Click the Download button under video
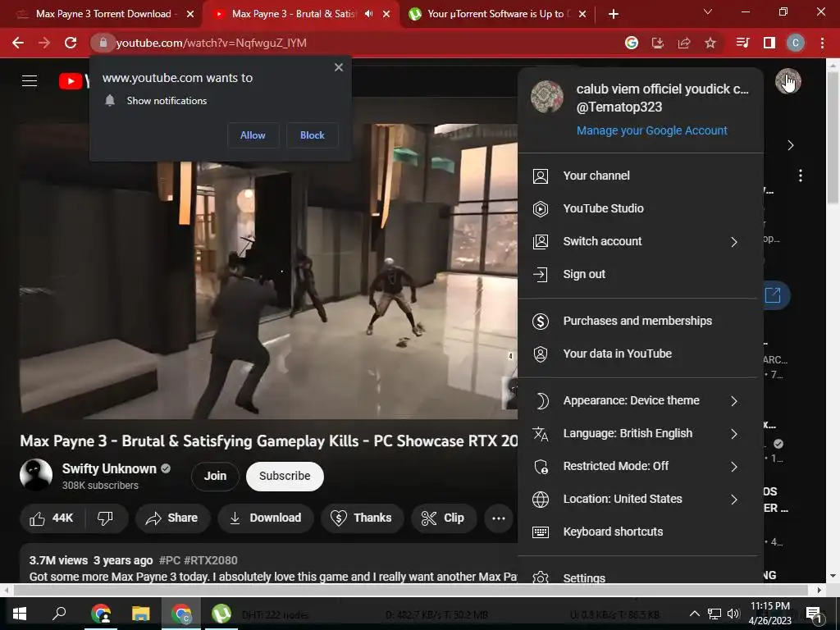 (x=265, y=518)
